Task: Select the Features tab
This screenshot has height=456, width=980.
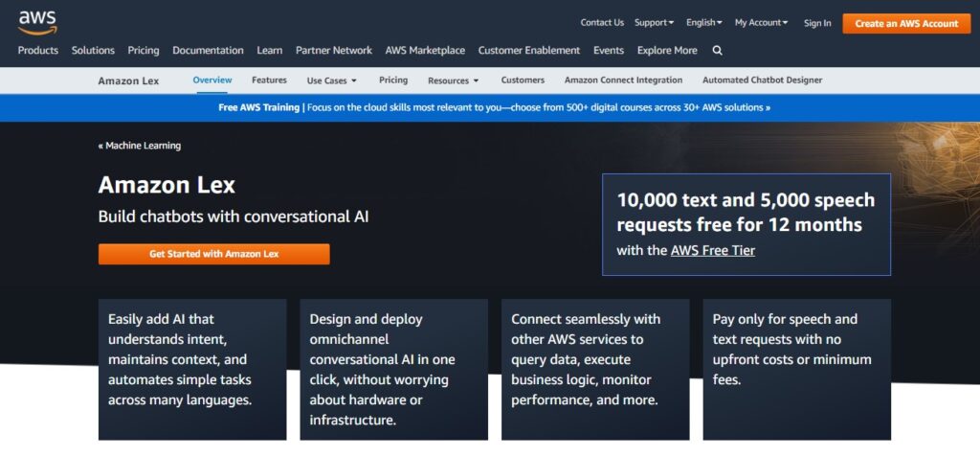Action: (269, 80)
